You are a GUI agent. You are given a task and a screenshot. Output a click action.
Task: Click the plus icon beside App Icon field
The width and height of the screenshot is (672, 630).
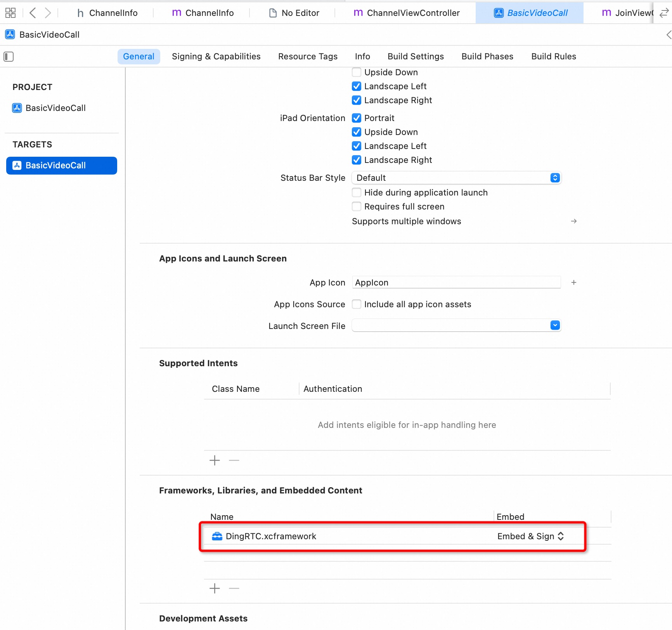574,282
